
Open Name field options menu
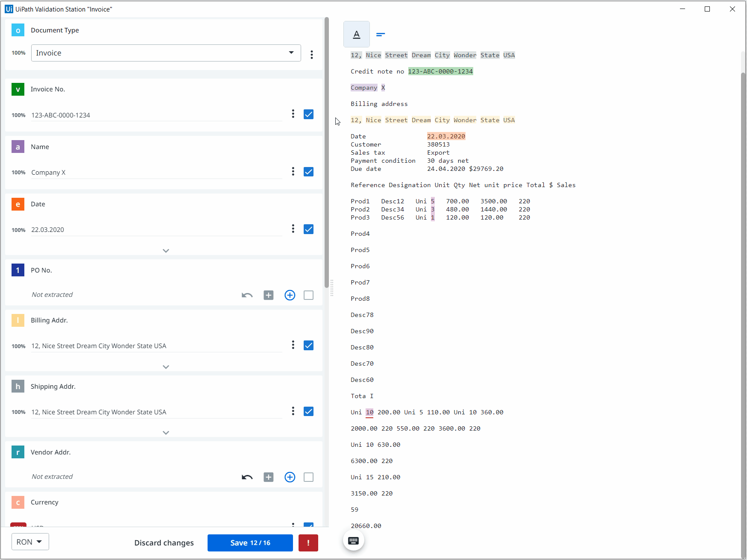[293, 171]
